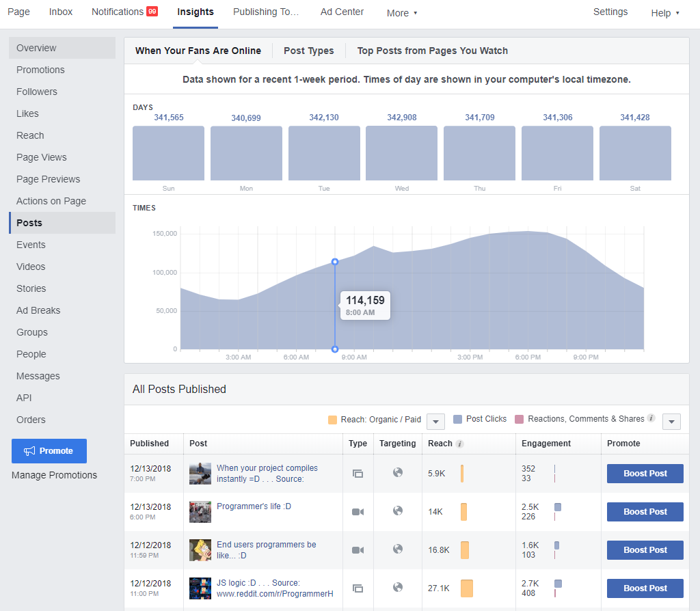Boost the 'JS logic :D' post

(x=645, y=588)
